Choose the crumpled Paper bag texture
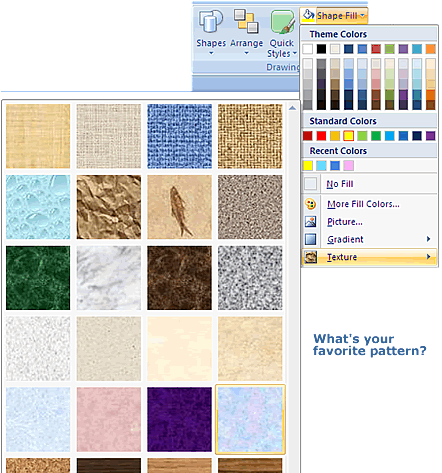The height and width of the screenshot is (473, 442). pyautogui.click(x=109, y=207)
